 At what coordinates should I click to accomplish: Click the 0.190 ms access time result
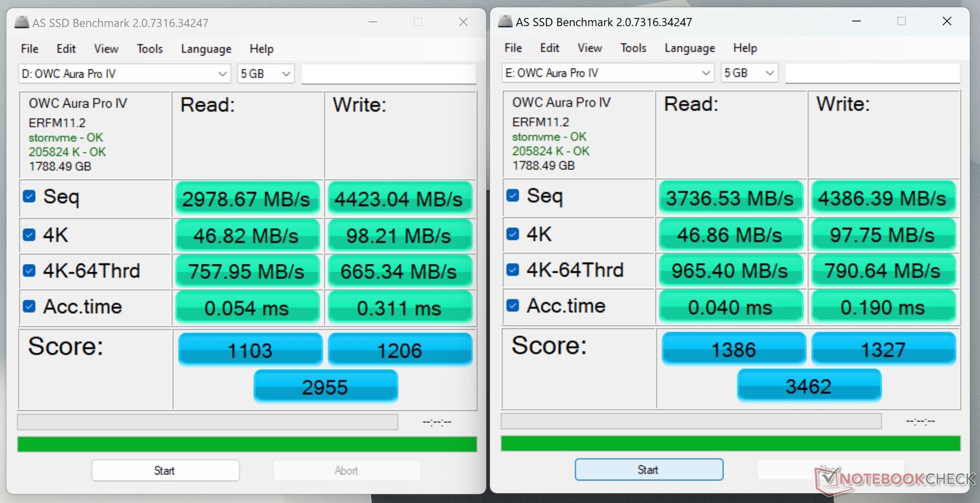[x=883, y=306]
